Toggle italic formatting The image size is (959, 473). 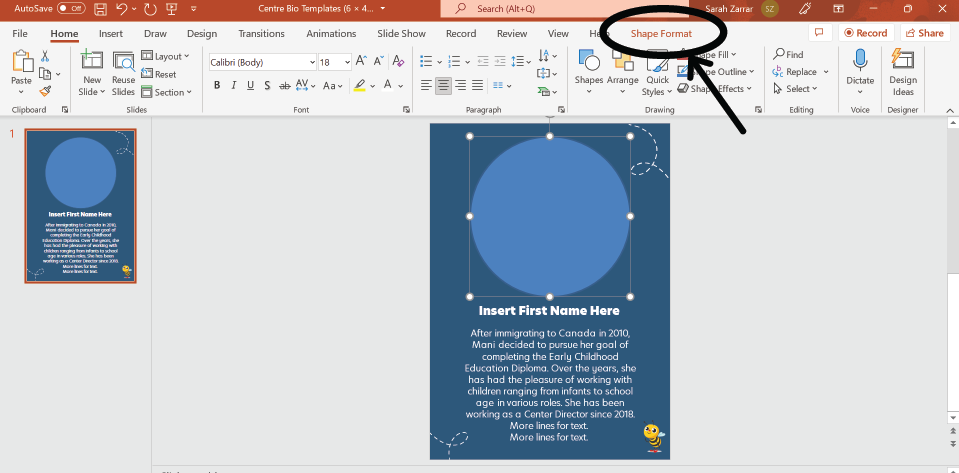pyautogui.click(x=235, y=85)
